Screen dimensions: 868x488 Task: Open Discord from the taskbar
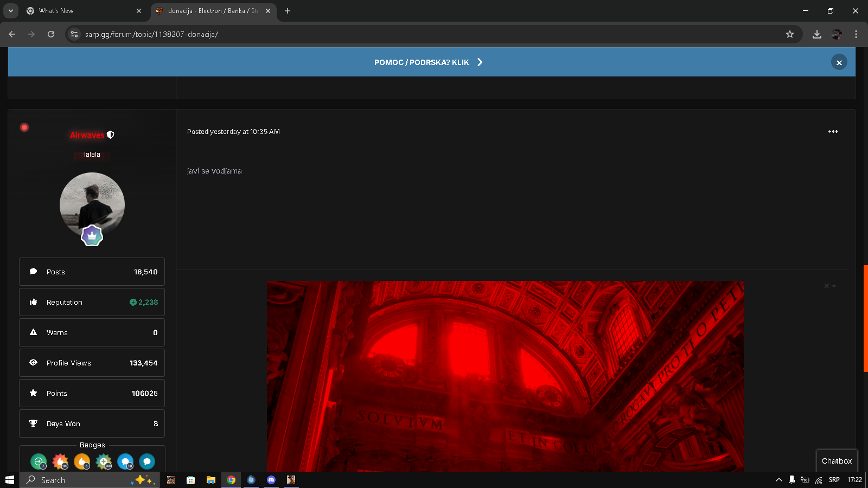point(271,480)
